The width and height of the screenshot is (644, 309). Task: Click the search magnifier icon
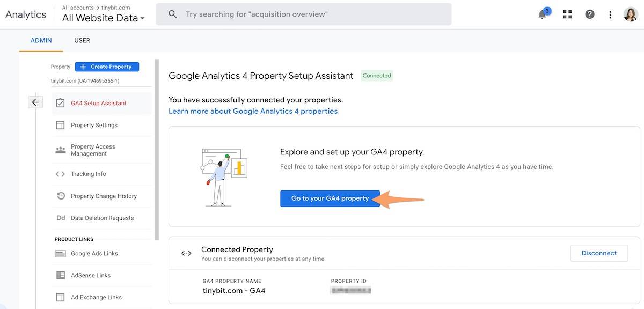[172, 14]
